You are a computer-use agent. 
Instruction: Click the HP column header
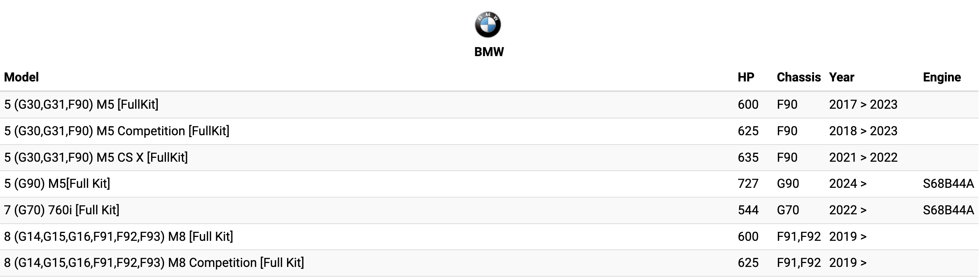[x=746, y=77]
